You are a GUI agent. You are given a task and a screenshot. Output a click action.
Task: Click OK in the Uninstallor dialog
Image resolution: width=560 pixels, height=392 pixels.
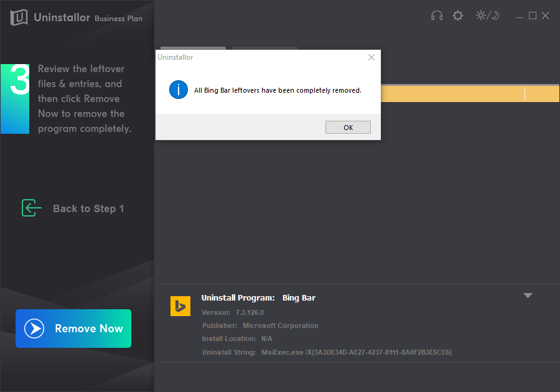coord(348,128)
